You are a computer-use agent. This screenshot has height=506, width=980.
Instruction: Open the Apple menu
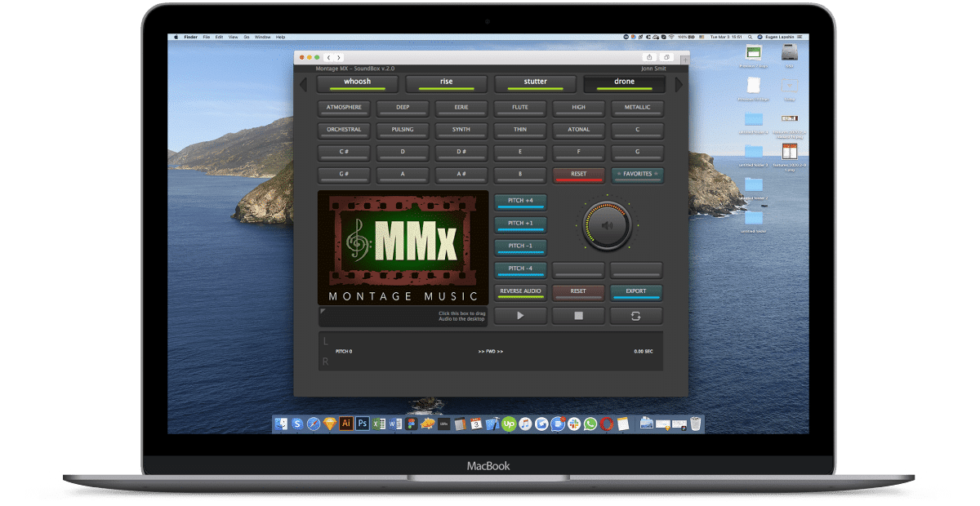pyautogui.click(x=176, y=37)
